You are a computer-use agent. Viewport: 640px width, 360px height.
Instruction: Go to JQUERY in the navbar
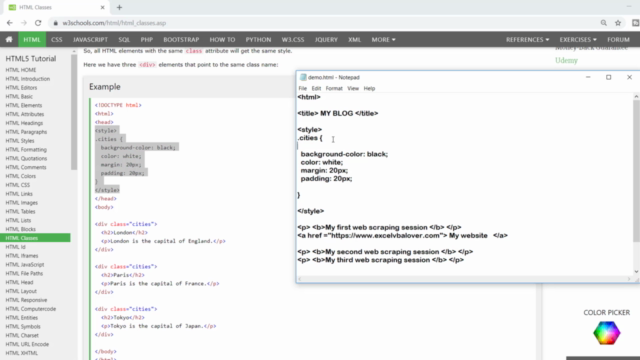[326, 40]
